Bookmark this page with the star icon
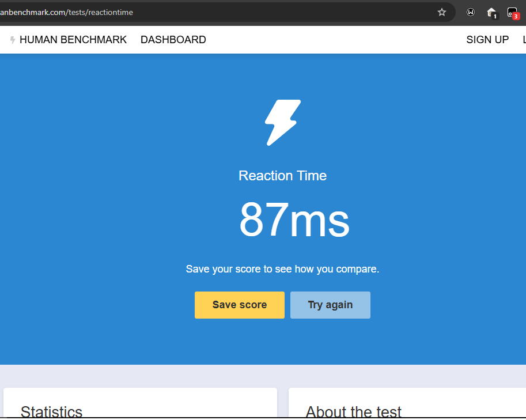The image size is (526, 420). click(442, 13)
